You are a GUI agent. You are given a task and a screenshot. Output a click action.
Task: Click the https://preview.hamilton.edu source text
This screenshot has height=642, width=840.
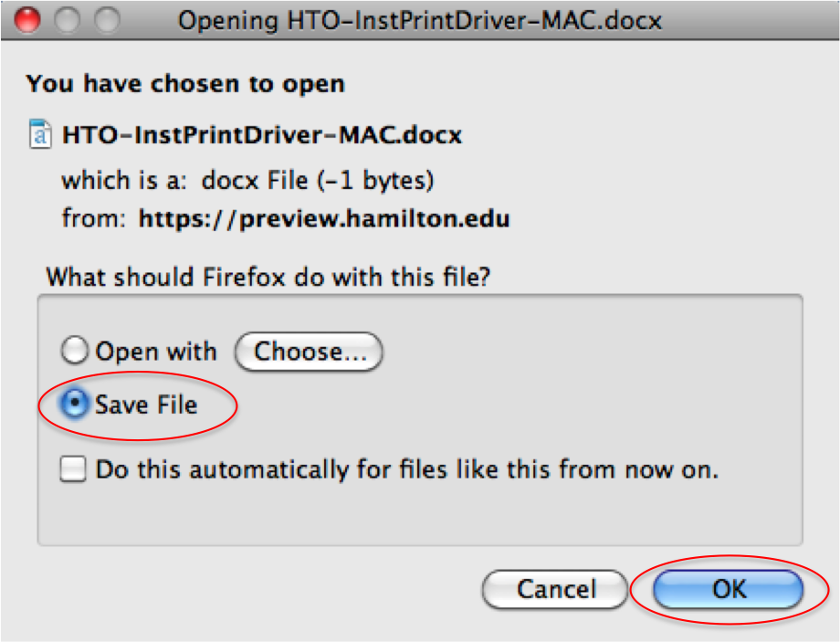(324, 218)
